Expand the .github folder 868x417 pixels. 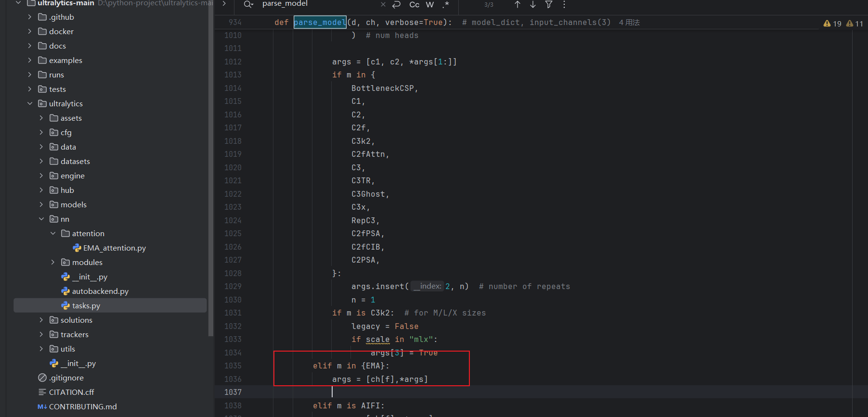tap(30, 17)
